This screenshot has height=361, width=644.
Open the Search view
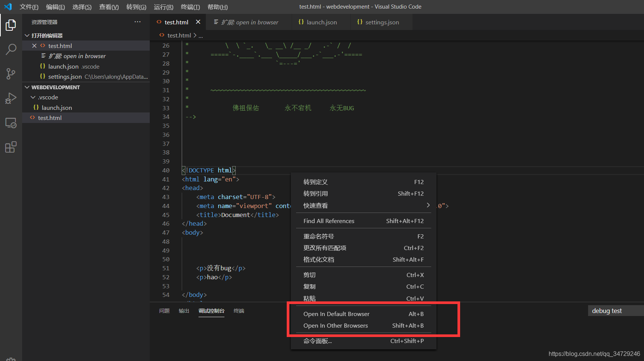click(x=11, y=49)
